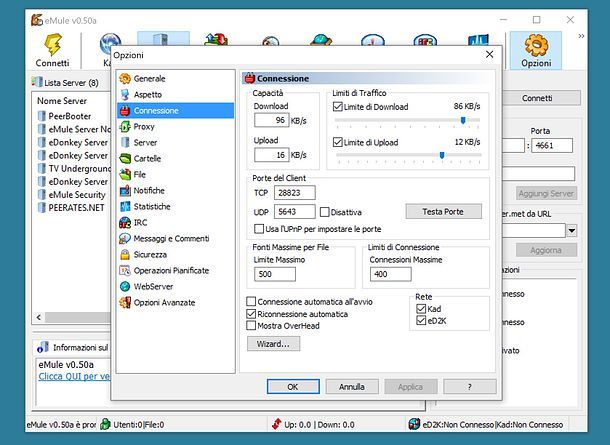Image resolution: width=610 pixels, height=445 pixels.
Task: Click the Applica button
Action: coord(410,387)
